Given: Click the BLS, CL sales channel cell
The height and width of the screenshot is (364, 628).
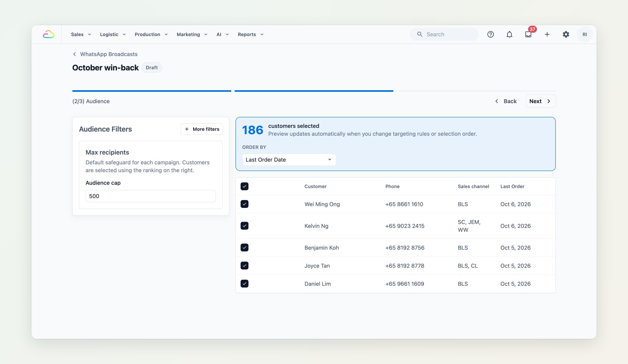Looking at the screenshot, I should tap(468, 266).
